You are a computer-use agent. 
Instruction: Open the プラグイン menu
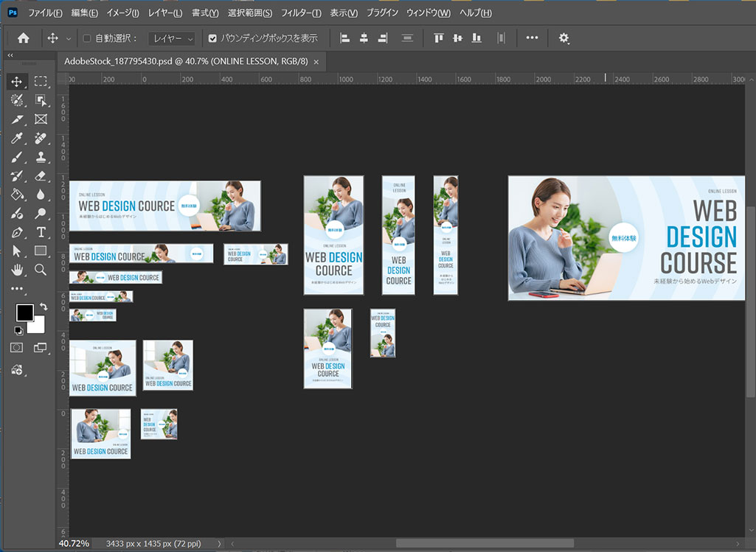click(x=382, y=13)
